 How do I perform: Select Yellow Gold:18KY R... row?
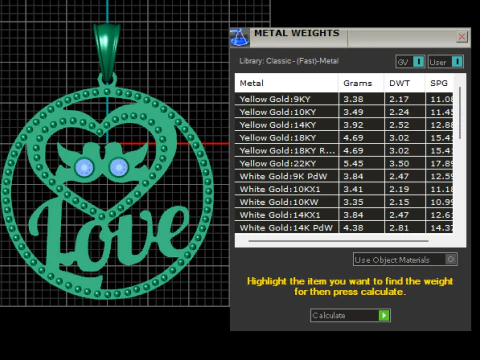tap(344, 151)
